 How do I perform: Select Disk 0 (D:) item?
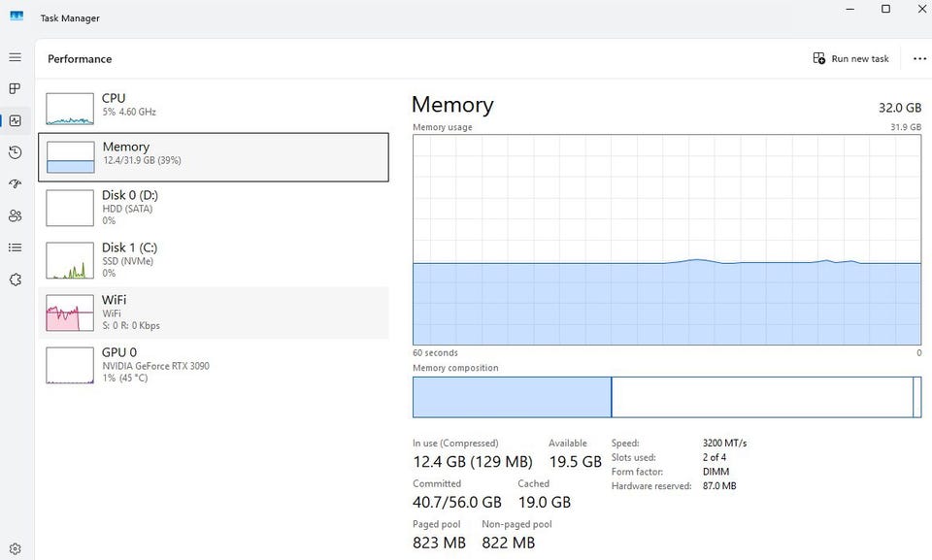[x=214, y=208]
